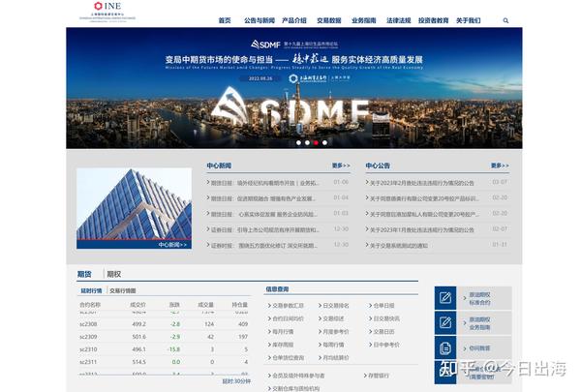This screenshot has height=392, width=581.
Task: Open the 交易综述 info link
Action: (331, 318)
